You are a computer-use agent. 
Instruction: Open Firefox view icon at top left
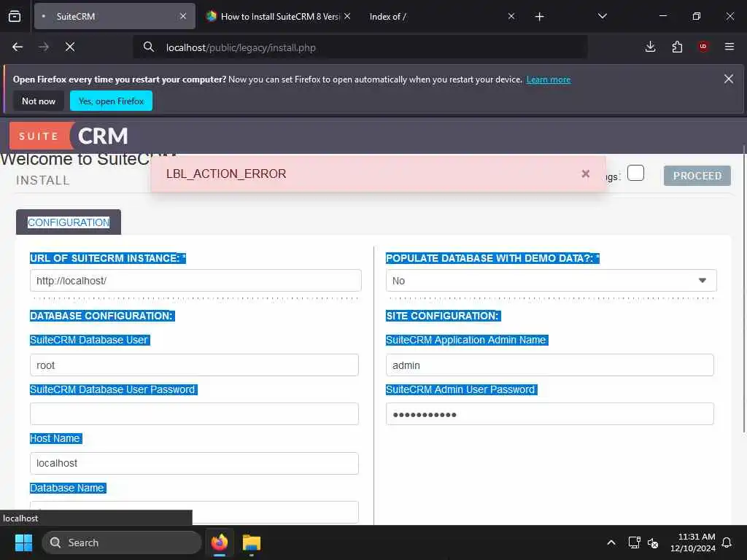[15, 17]
